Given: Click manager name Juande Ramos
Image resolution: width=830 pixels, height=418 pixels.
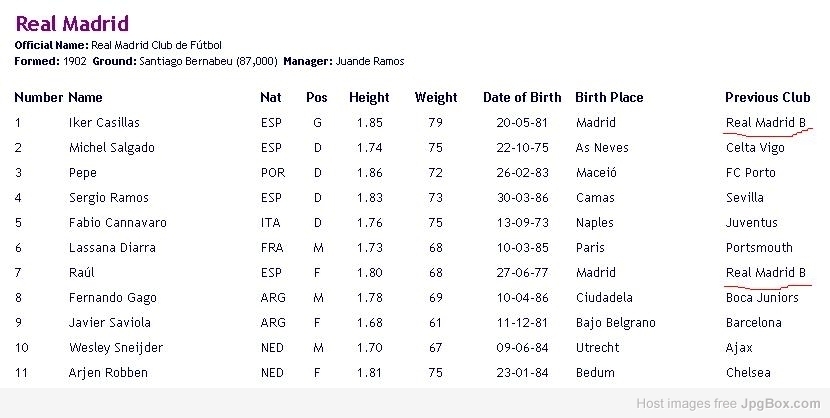Looking at the screenshot, I should tap(369, 61).
